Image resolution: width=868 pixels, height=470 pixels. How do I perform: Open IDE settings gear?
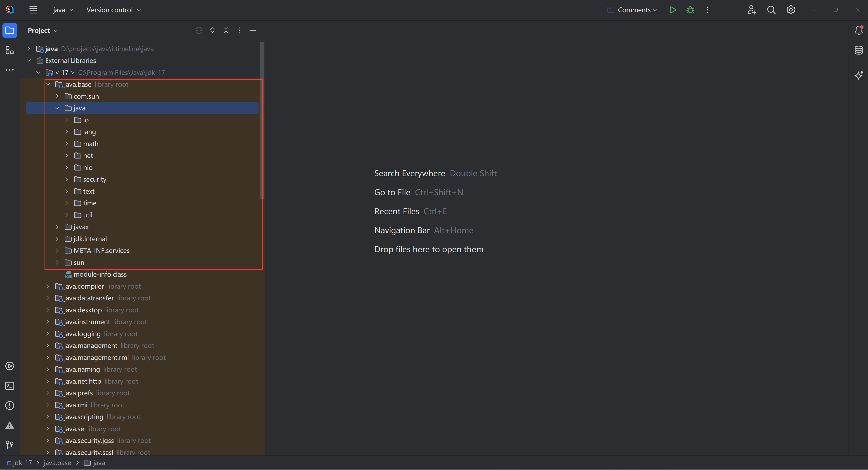(x=791, y=10)
